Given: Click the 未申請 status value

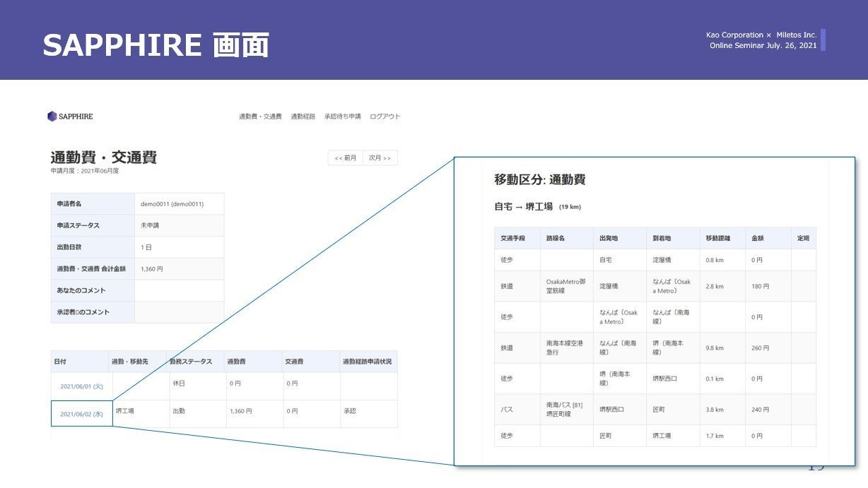Looking at the screenshot, I should tap(150, 225).
